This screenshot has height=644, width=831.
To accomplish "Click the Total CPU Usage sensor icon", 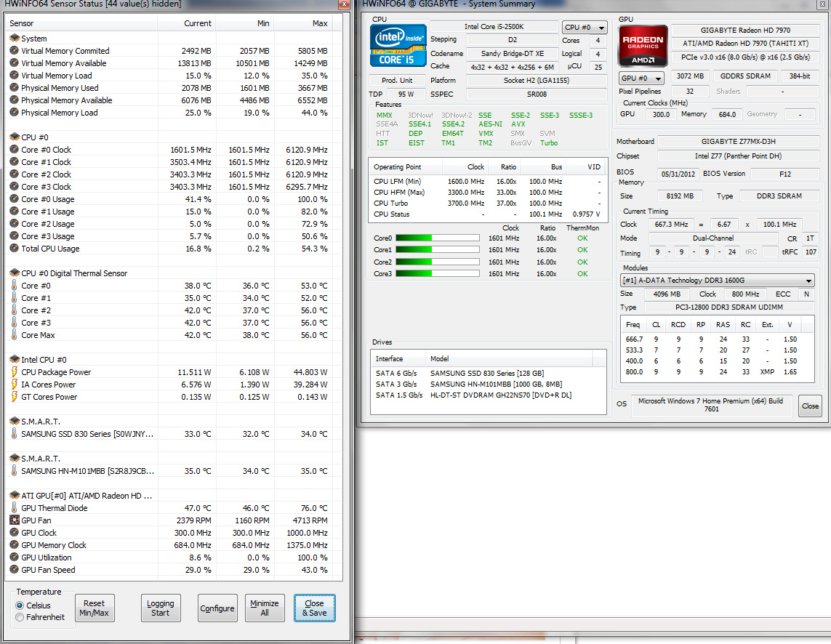I will (15, 248).
